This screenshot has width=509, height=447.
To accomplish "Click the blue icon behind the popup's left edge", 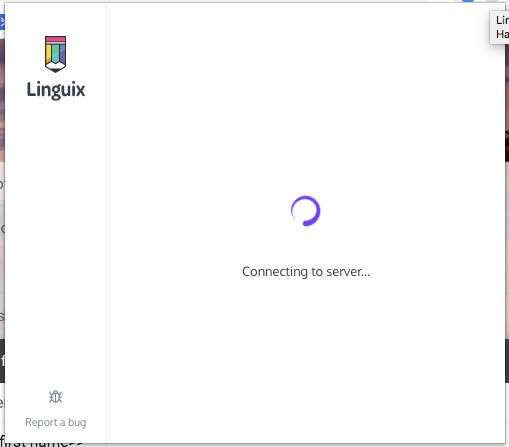I will coord(2,22).
